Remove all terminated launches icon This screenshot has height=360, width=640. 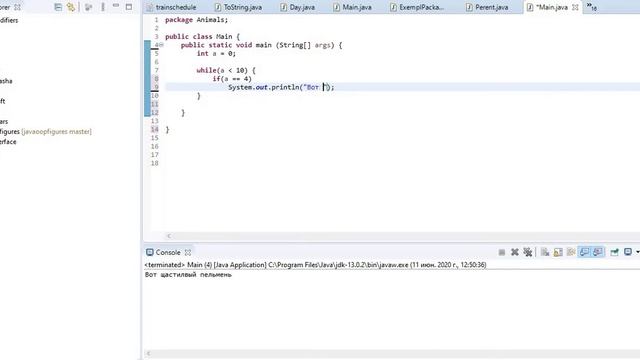pos(528,252)
